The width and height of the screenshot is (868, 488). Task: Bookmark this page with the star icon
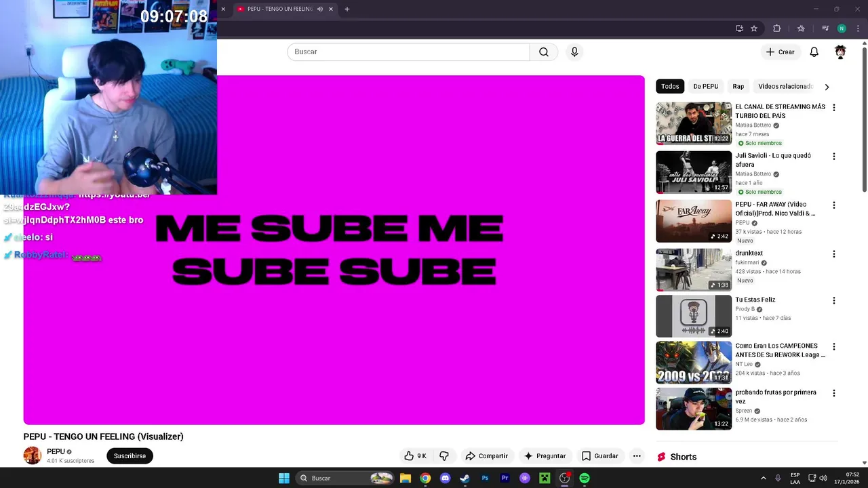pos(754,28)
